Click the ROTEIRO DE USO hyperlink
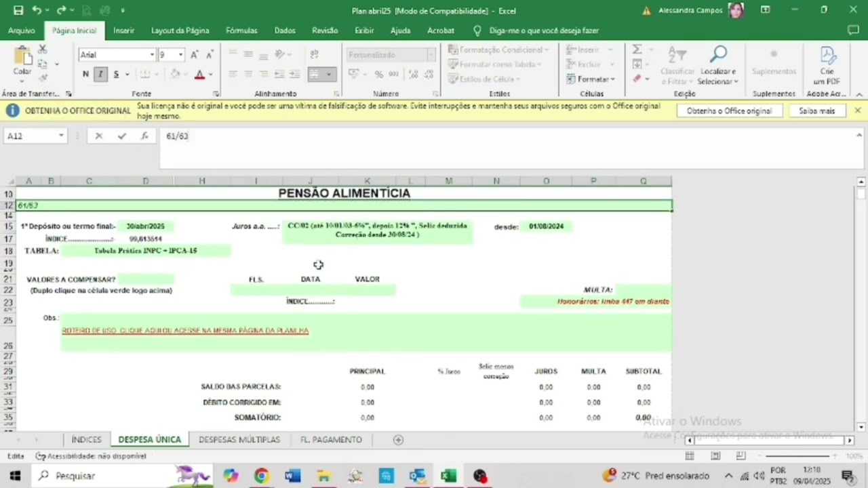This screenshot has height=488, width=868. coord(185,331)
